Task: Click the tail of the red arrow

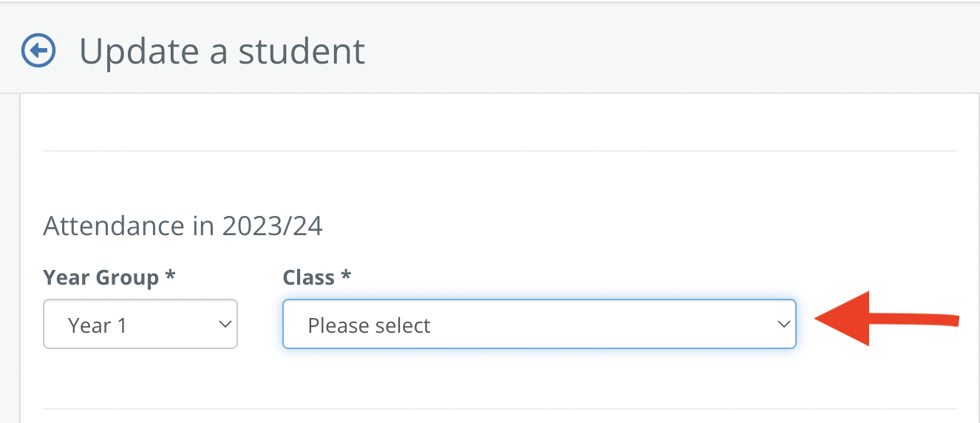Action: click(953, 320)
